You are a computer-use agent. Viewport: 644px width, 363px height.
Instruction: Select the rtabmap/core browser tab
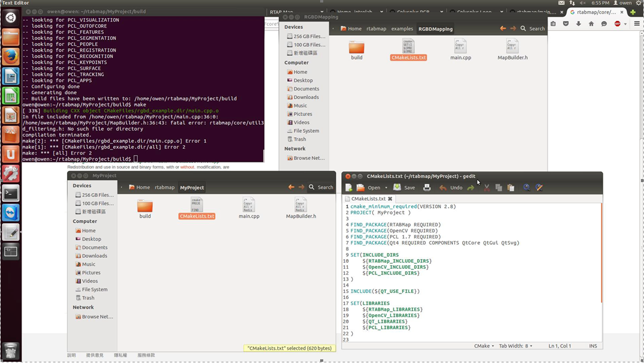pyautogui.click(x=597, y=12)
